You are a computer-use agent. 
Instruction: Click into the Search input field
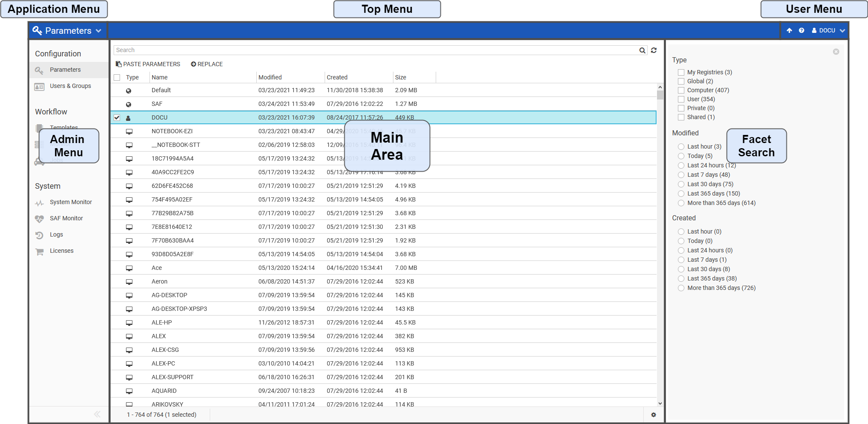(x=376, y=50)
